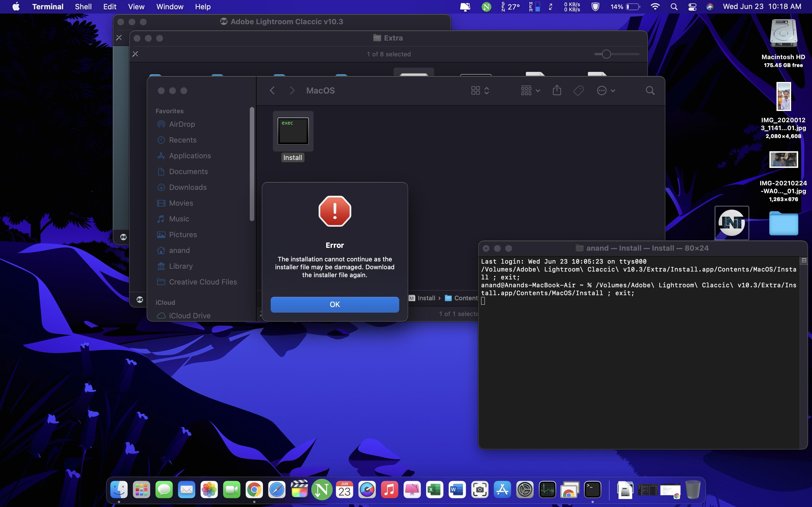Open the IMG-20210224 desktop thumbnail
812x507 pixels.
tap(783, 160)
